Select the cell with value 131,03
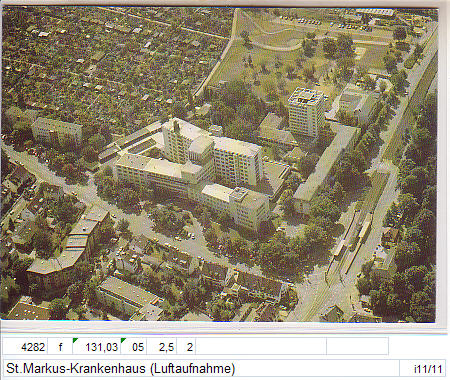The image size is (450, 380). (97, 347)
